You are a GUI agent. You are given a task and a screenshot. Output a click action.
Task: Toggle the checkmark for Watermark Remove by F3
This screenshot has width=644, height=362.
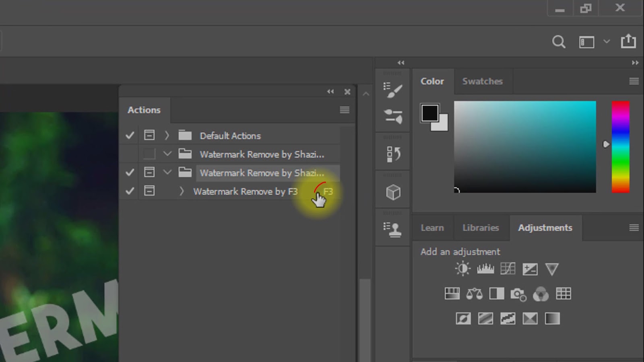(x=130, y=191)
